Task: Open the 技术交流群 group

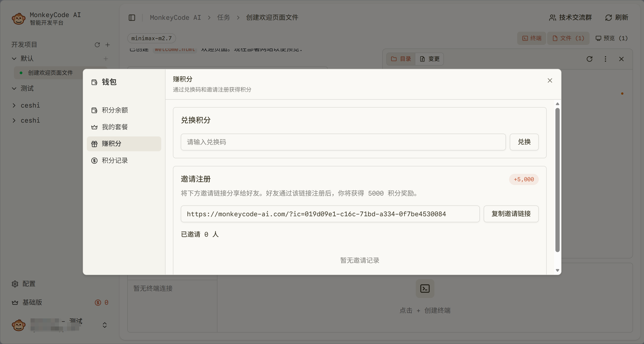Action: coord(570,18)
